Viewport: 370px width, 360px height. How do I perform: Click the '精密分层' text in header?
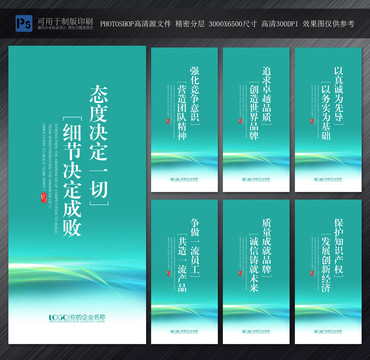coord(190,24)
